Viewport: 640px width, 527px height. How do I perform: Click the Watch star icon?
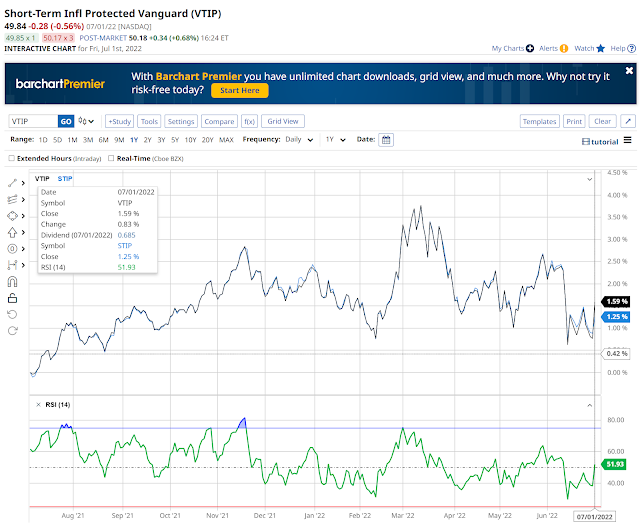click(600, 48)
